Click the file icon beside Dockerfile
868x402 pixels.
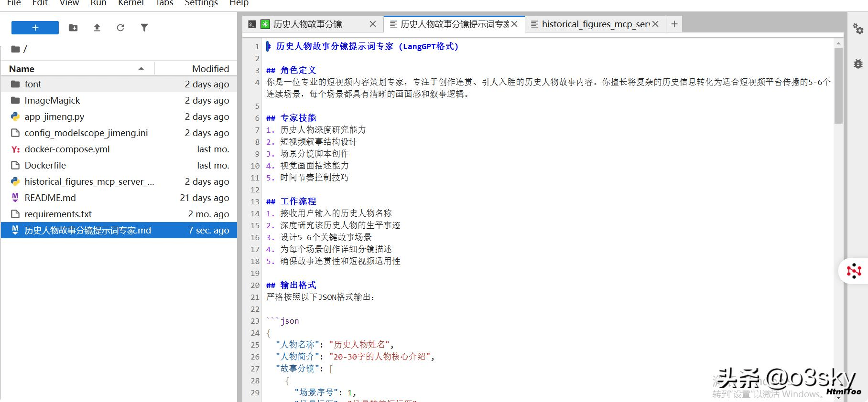(x=15, y=165)
